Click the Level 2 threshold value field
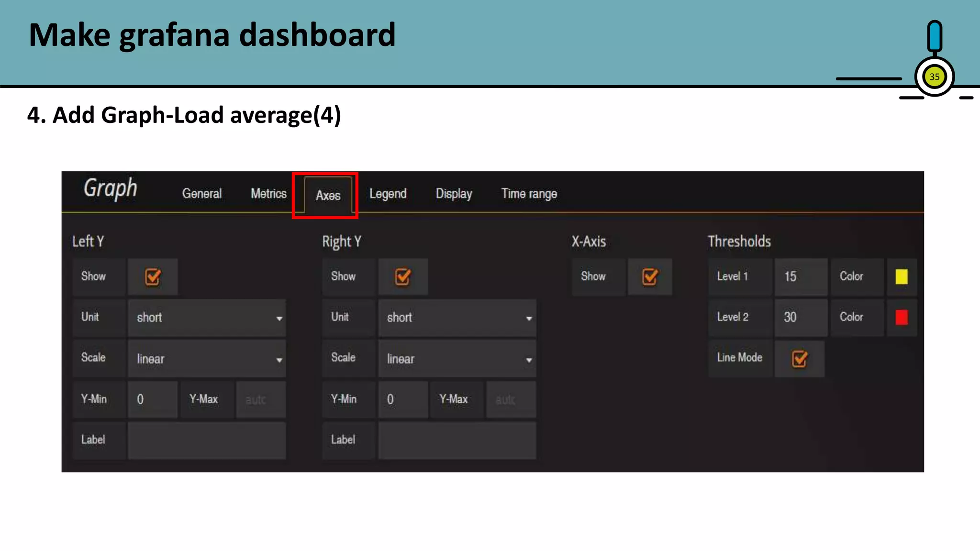Image resolution: width=980 pixels, height=551 pixels. coord(800,318)
